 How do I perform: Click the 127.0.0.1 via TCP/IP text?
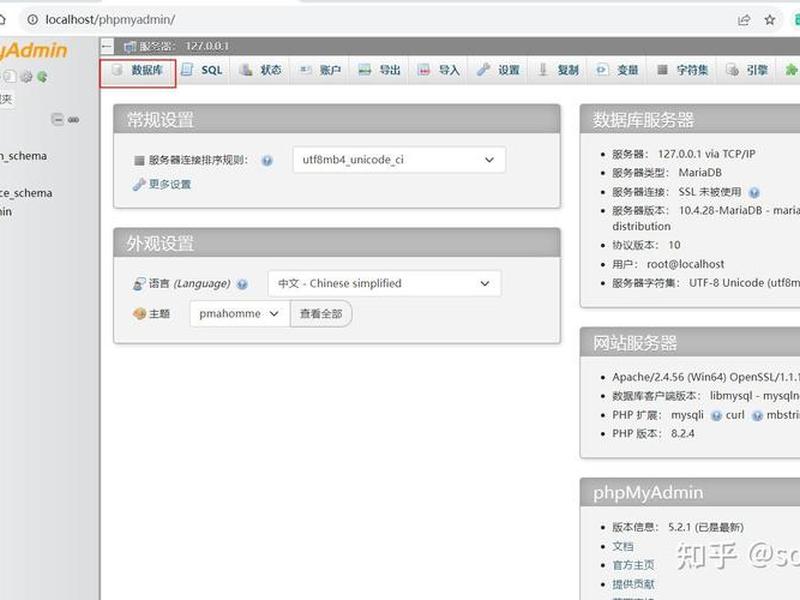[x=707, y=154]
